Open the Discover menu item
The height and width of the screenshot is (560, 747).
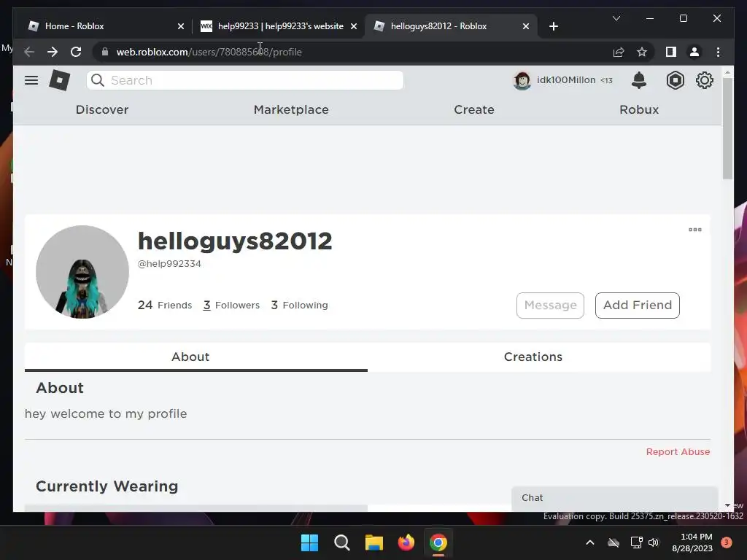pos(102,109)
